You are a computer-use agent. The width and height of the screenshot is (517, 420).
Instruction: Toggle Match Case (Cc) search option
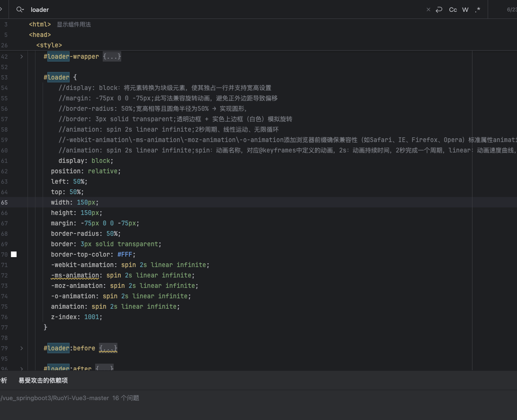[453, 9]
